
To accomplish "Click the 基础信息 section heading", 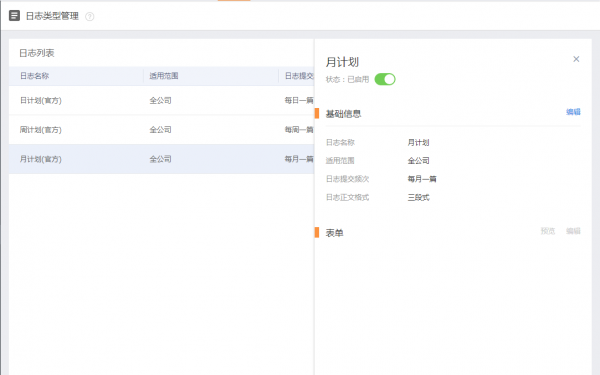I will point(343,114).
